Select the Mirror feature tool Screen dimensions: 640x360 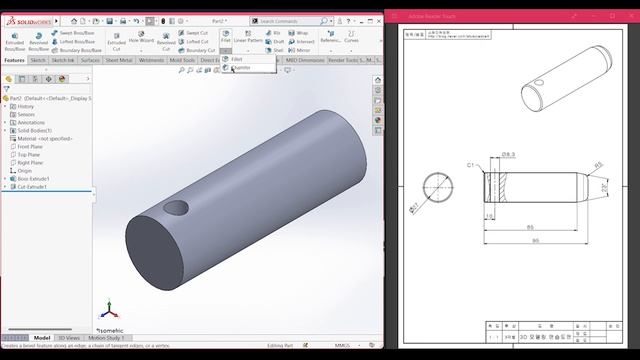[x=299, y=51]
